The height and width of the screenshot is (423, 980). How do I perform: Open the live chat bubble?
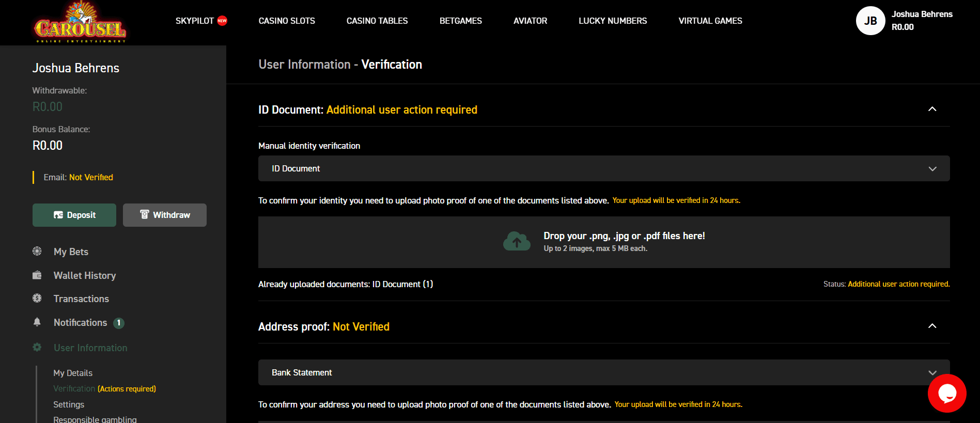point(947,394)
